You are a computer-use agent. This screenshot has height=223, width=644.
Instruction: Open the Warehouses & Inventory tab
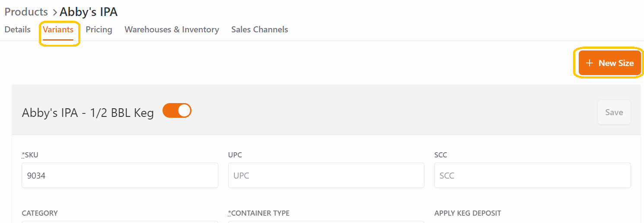[172, 29]
